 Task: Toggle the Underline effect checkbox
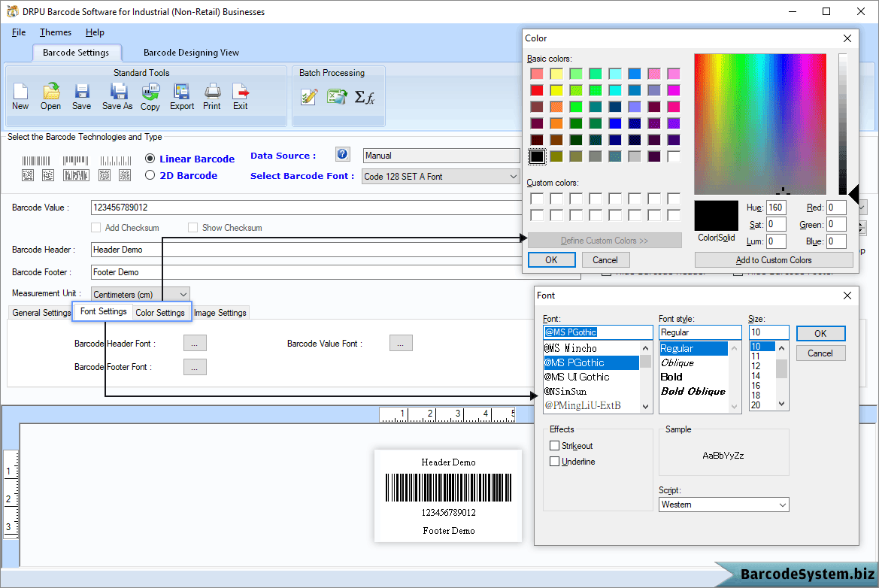[x=554, y=462]
